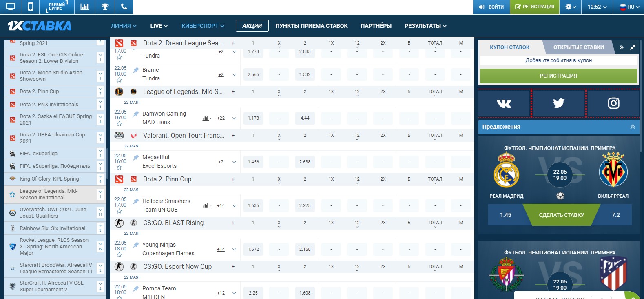Open +14 more markets for Hellbear Smashers

221,206
